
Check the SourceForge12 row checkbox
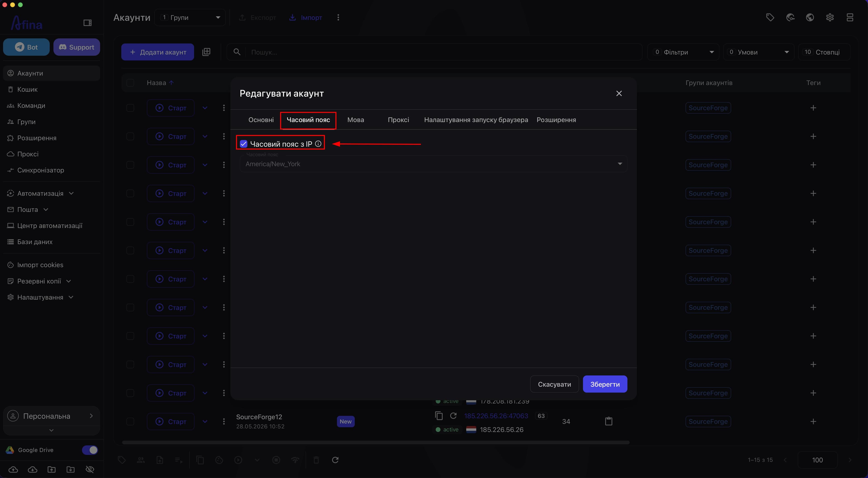coord(130,421)
